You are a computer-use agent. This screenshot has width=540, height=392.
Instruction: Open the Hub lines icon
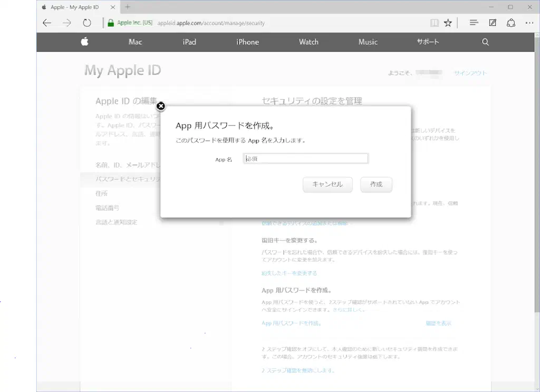(x=474, y=23)
